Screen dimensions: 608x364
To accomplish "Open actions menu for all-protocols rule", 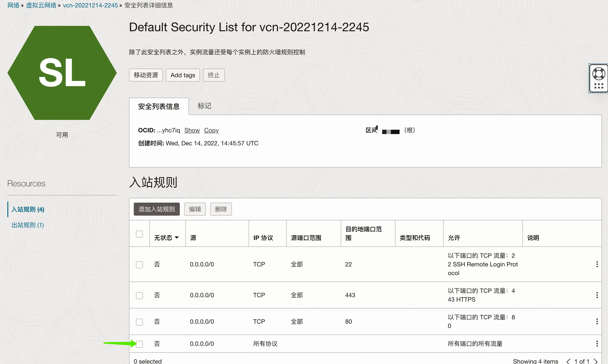I will pos(597,343).
